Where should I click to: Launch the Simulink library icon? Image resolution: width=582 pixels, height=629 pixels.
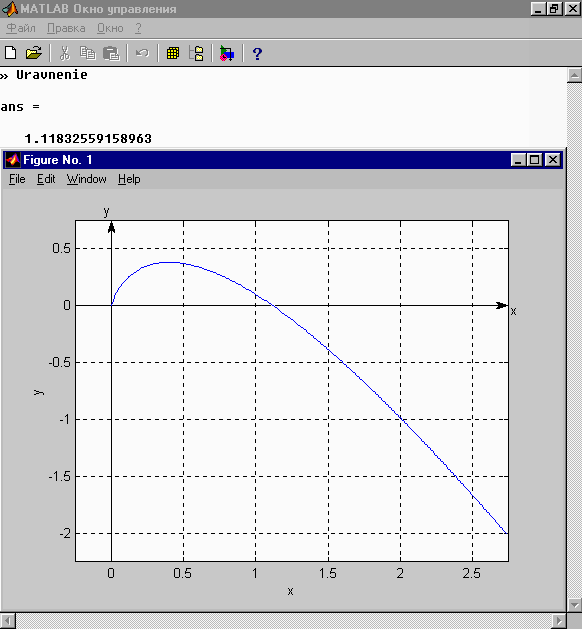[227, 53]
